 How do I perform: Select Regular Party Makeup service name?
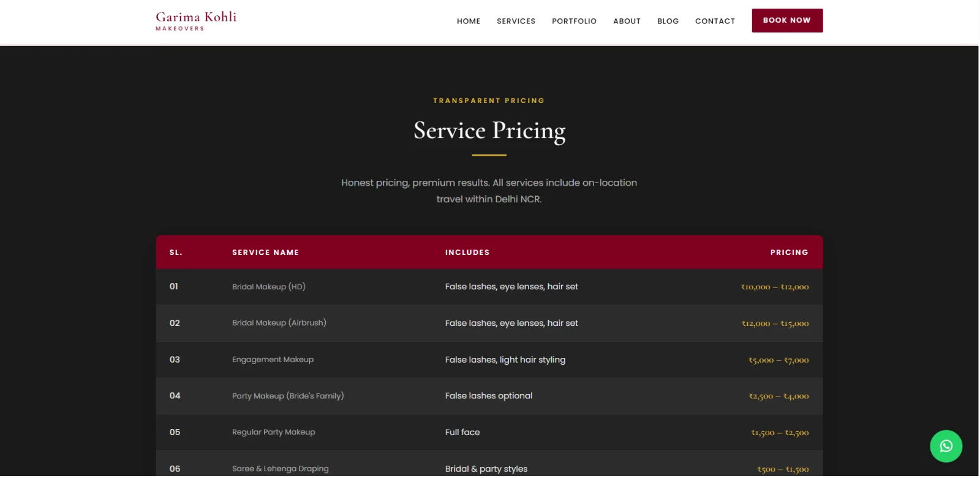pyautogui.click(x=274, y=432)
